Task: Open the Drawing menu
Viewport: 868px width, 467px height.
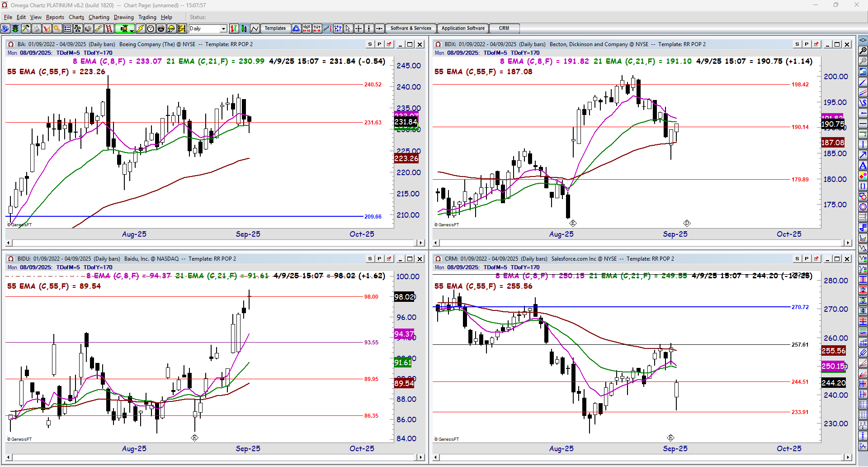Action: pos(124,17)
